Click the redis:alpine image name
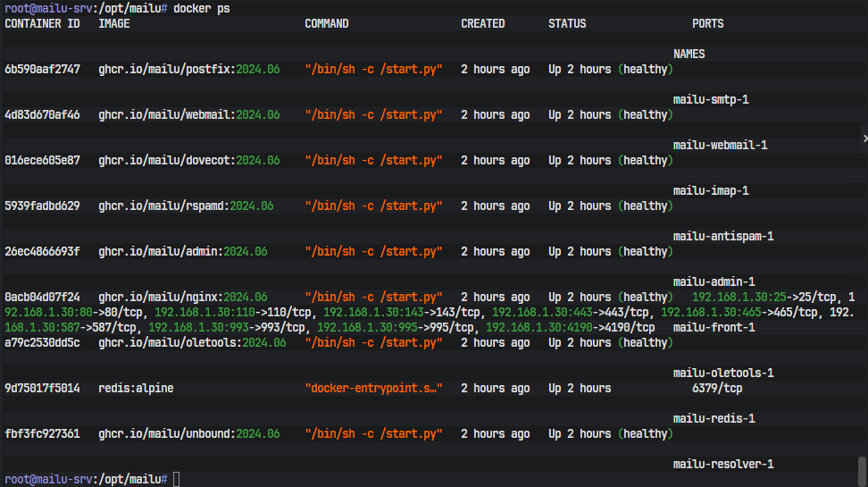 (136, 388)
